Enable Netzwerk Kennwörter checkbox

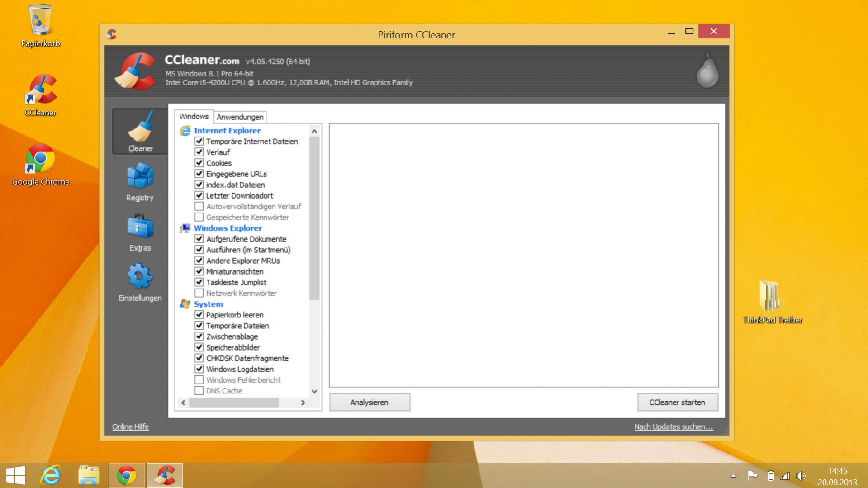(199, 293)
